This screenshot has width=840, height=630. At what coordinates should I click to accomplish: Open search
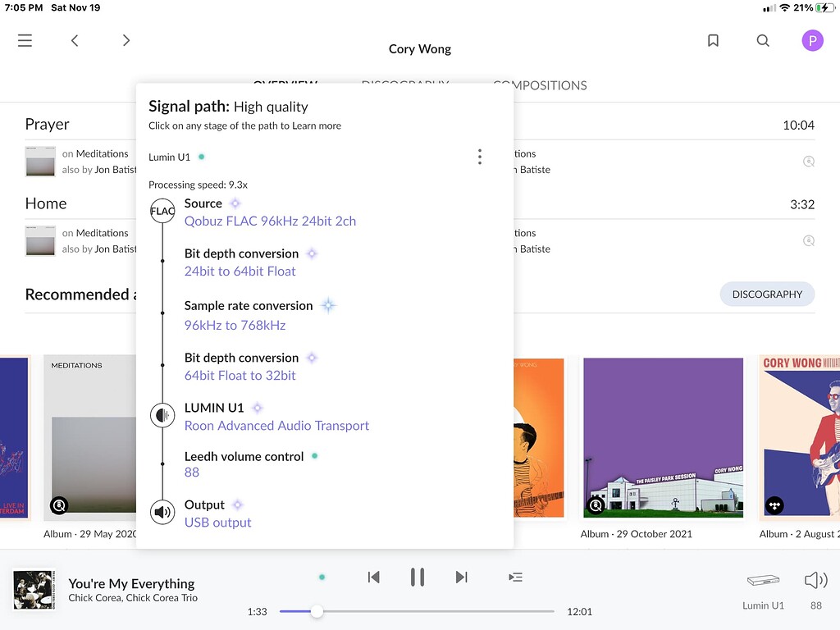point(763,39)
